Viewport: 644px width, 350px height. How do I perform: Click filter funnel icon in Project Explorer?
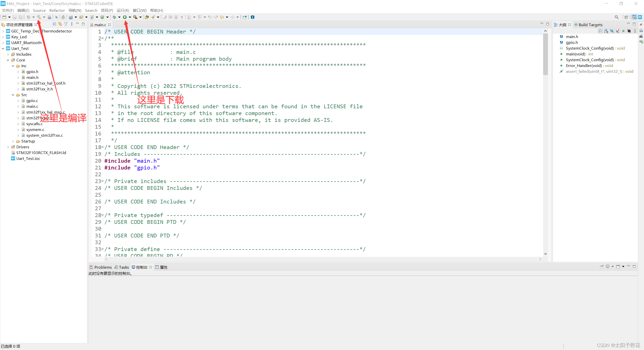pyautogui.click(x=66, y=24)
